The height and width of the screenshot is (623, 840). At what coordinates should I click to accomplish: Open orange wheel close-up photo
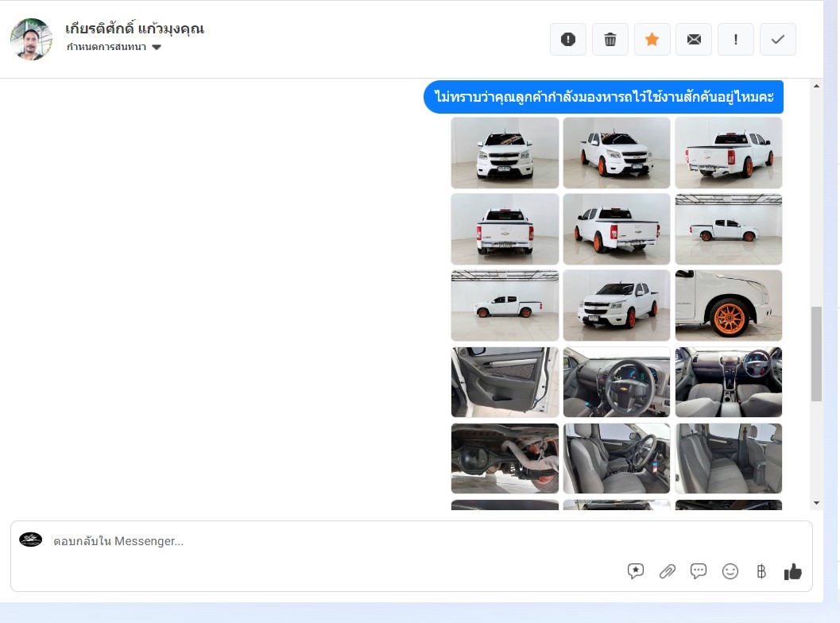(x=729, y=305)
